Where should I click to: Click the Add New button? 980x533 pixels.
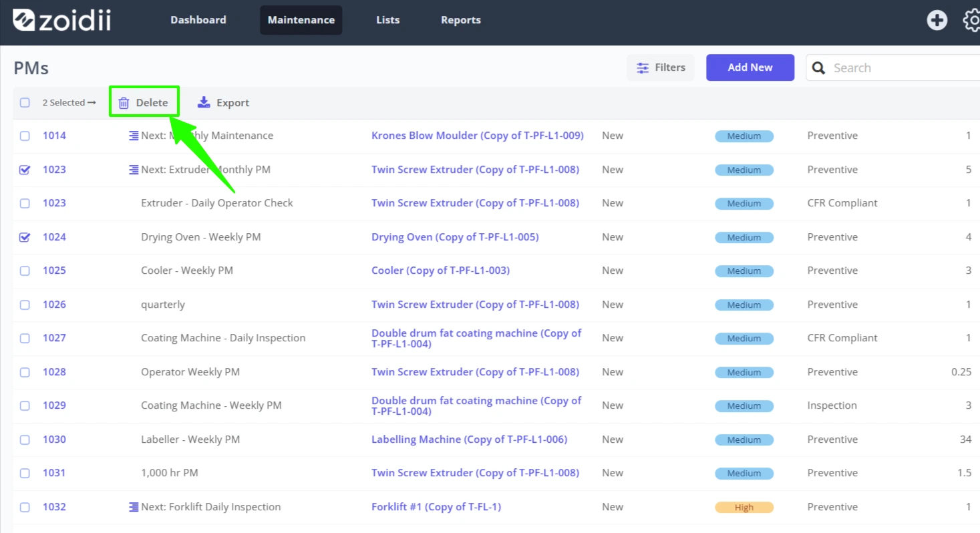click(x=750, y=67)
